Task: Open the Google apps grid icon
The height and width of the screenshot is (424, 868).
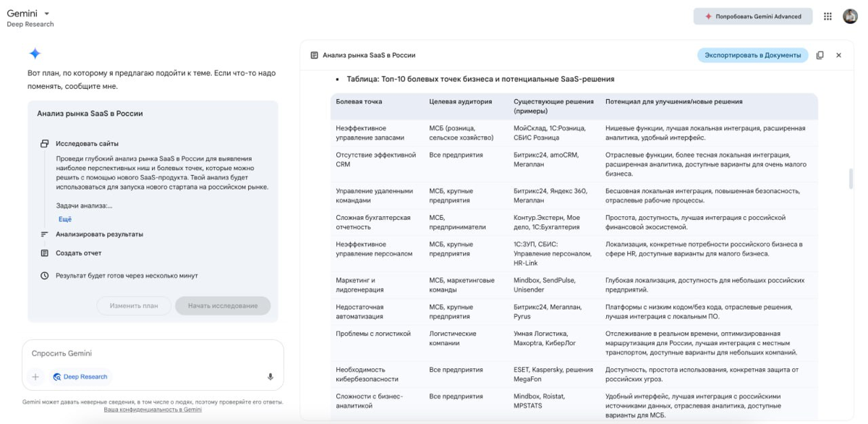Action: (827, 16)
